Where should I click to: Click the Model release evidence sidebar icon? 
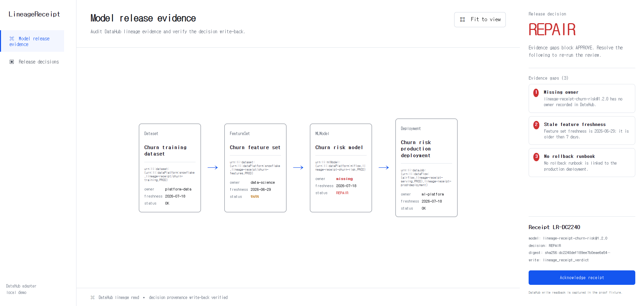[12, 39]
